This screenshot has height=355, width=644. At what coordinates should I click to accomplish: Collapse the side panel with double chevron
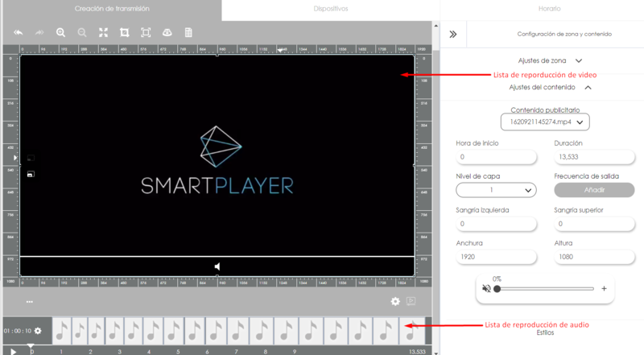click(453, 34)
